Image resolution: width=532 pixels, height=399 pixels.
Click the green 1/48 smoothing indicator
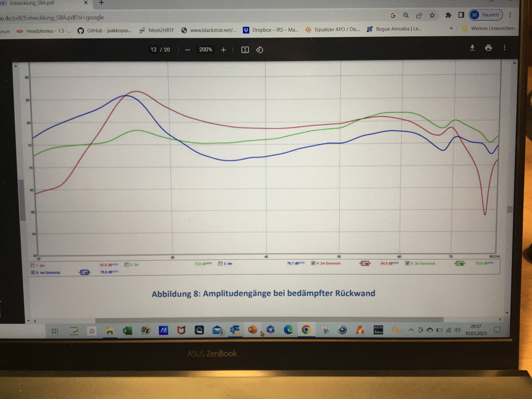pyautogui.click(x=460, y=263)
